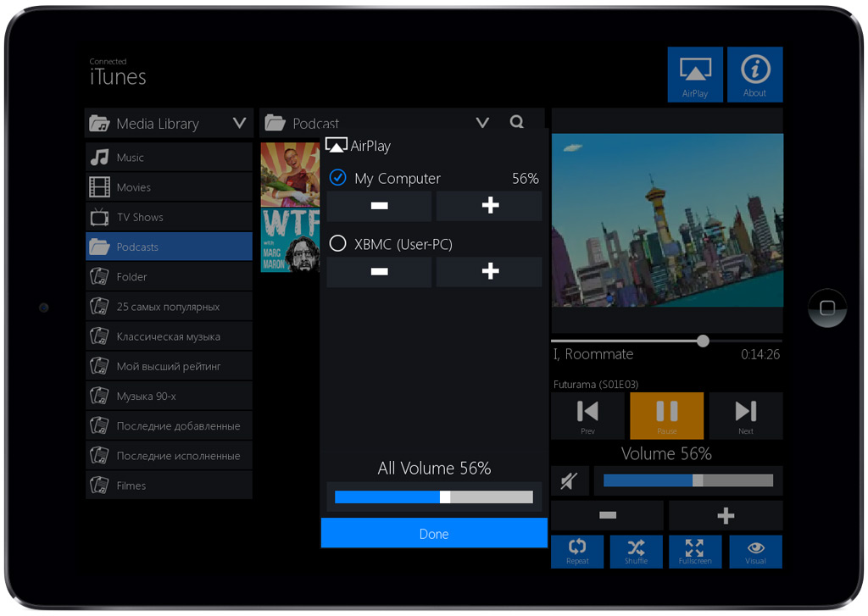Screen dimensions: 868x616
Task: Increase My Computer volume with plus
Action: 489,206
